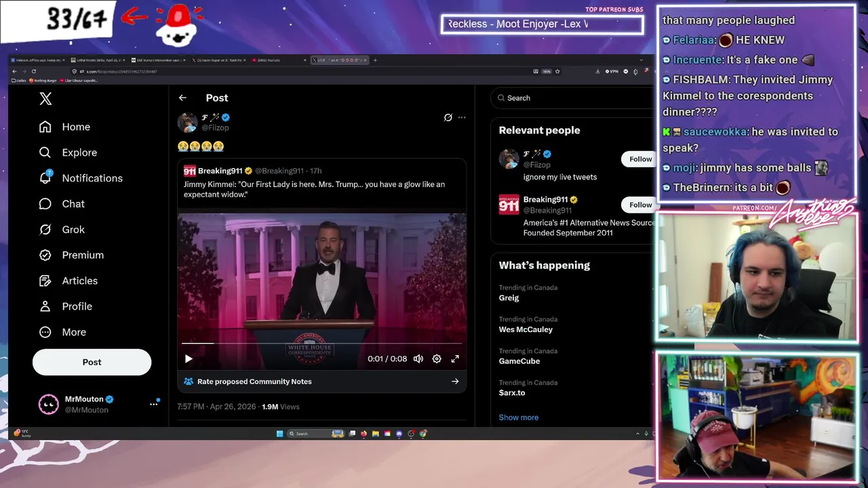The height and width of the screenshot is (488, 868).
Task: Switch to Aaron Rupar browser tab
Action: (218, 60)
